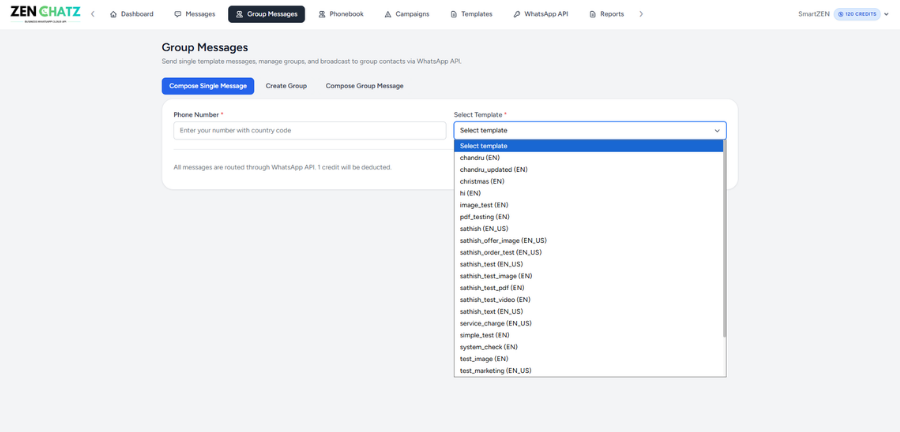Select sathish_offer_image (EN_US) option
The image size is (900, 432).
click(588, 240)
